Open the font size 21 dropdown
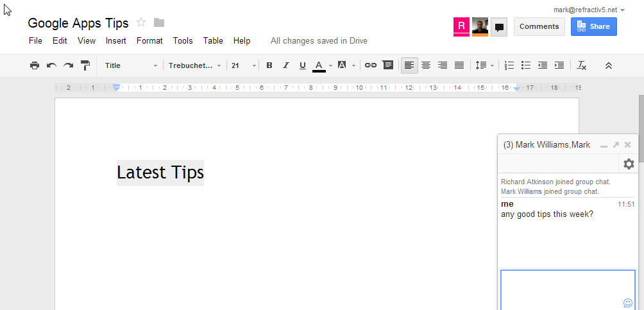This screenshot has width=644, height=310. (x=244, y=65)
